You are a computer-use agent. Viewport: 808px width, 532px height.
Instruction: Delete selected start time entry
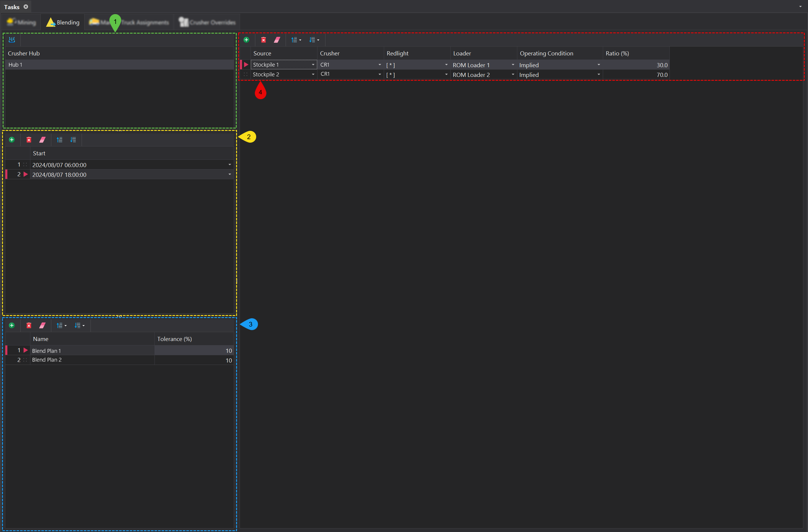29,139
